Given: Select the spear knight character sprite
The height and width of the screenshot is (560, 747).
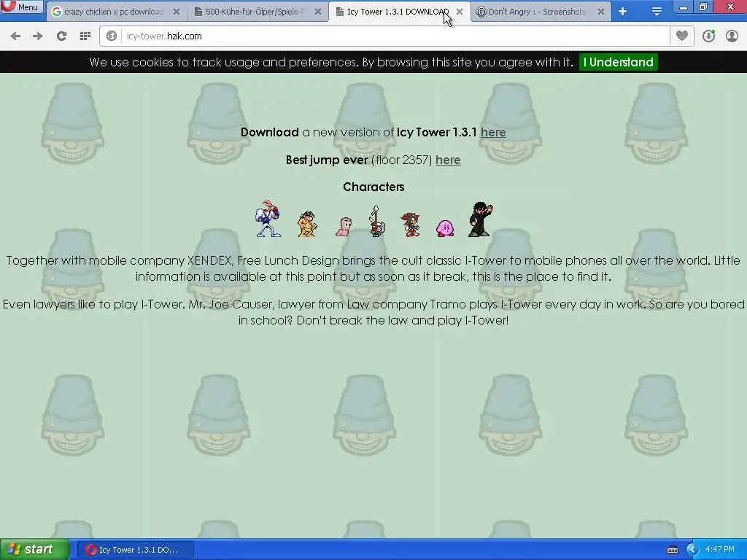Looking at the screenshot, I should tap(376, 221).
